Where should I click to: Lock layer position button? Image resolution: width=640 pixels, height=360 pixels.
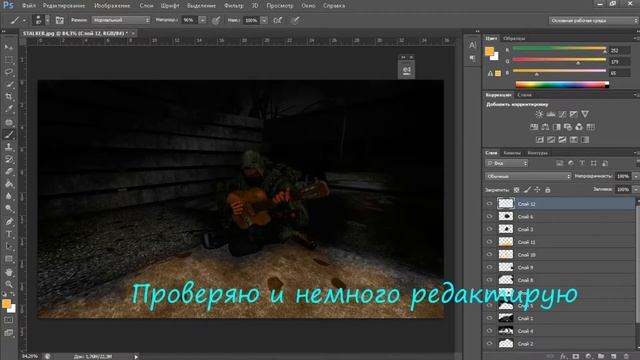click(537, 190)
